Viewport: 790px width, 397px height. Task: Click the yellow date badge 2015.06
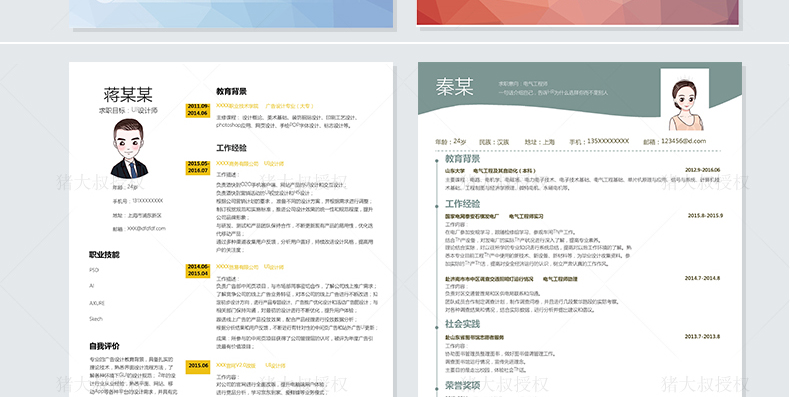point(198,366)
